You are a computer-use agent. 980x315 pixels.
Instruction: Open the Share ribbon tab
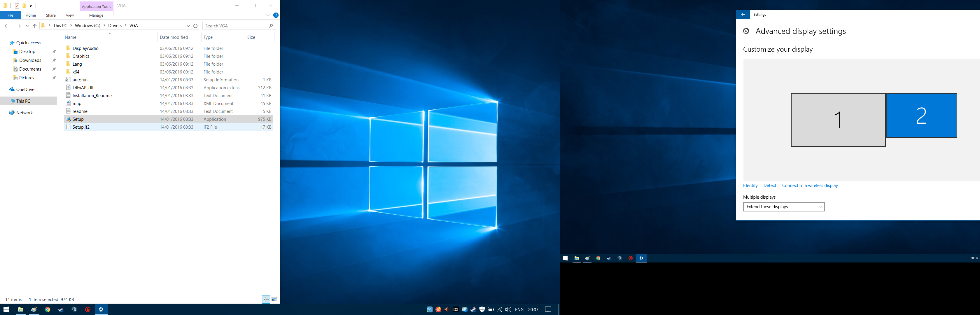point(50,15)
